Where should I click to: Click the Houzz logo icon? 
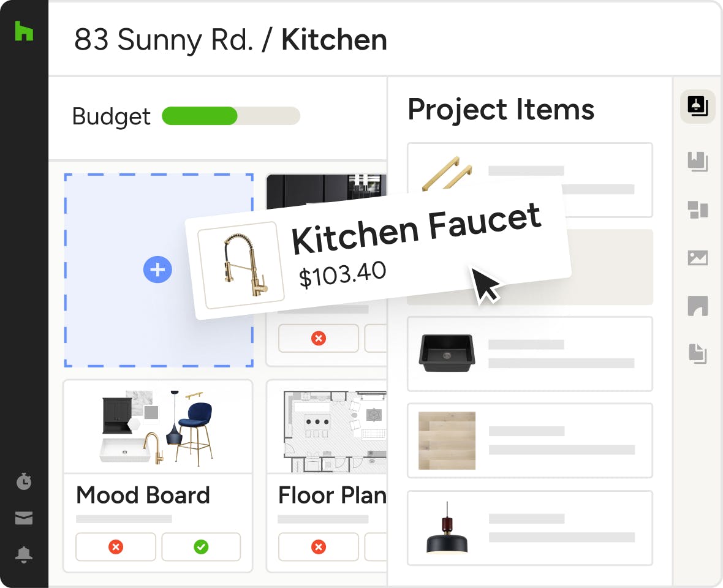(24, 31)
